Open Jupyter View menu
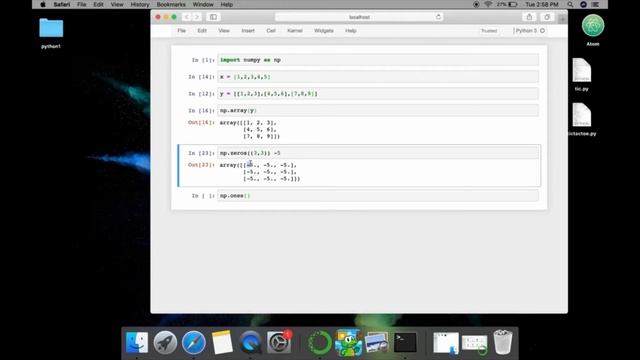This screenshot has height=360, width=640. point(224,31)
